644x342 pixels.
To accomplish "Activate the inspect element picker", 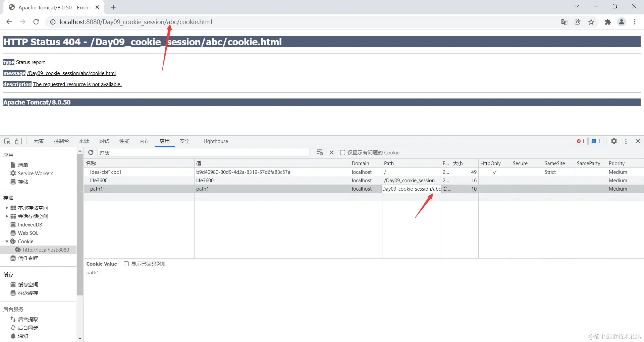I will click(7, 141).
